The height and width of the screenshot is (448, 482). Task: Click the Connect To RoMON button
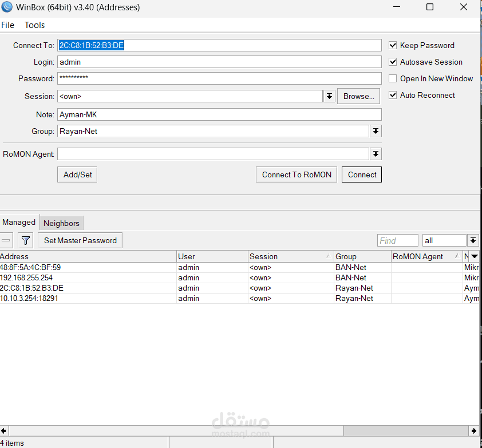(x=297, y=175)
